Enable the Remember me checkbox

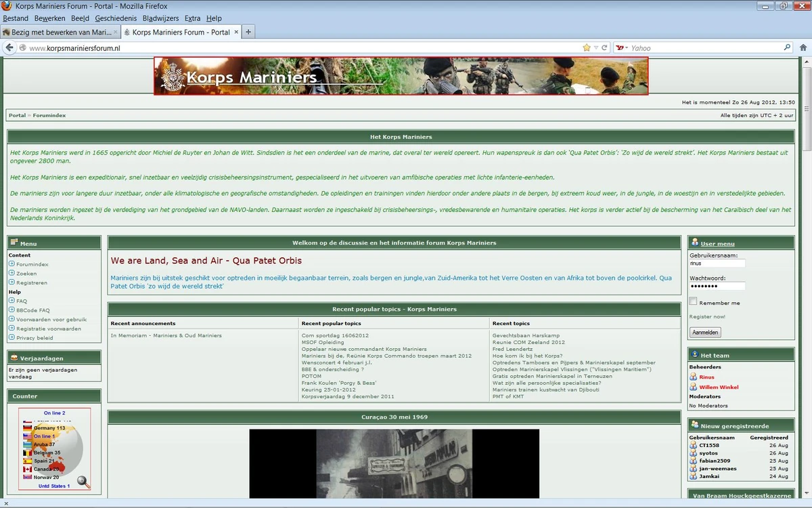693,301
